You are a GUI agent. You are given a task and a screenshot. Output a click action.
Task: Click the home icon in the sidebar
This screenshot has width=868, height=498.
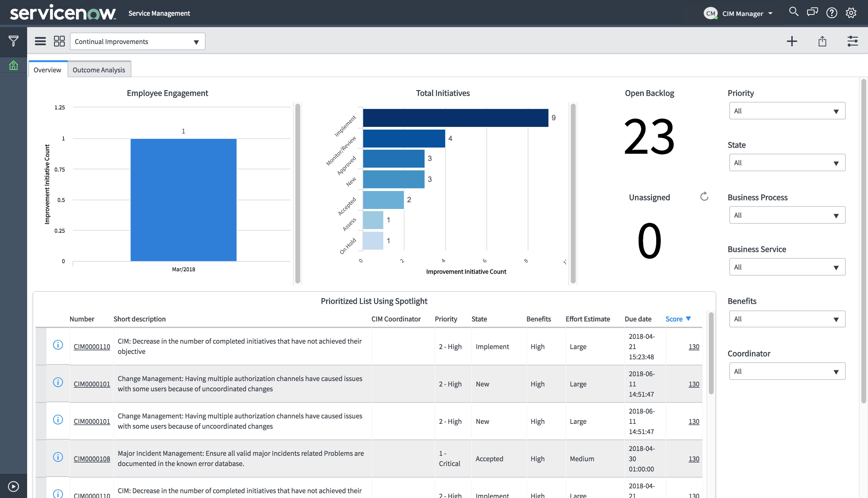(13, 65)
